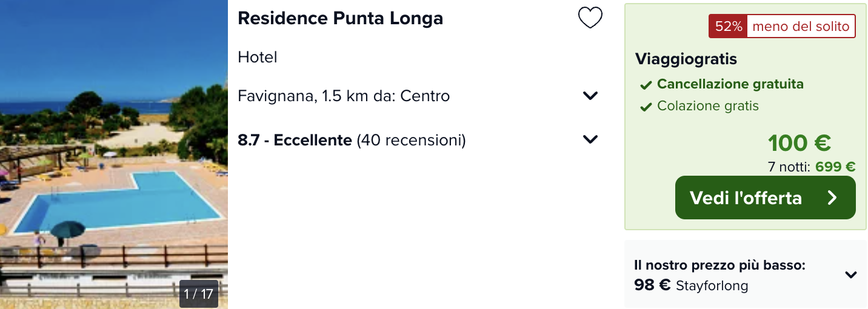The image size is (868, 309).
Task: Click the Hotel category label
Action: coord(258,57)
